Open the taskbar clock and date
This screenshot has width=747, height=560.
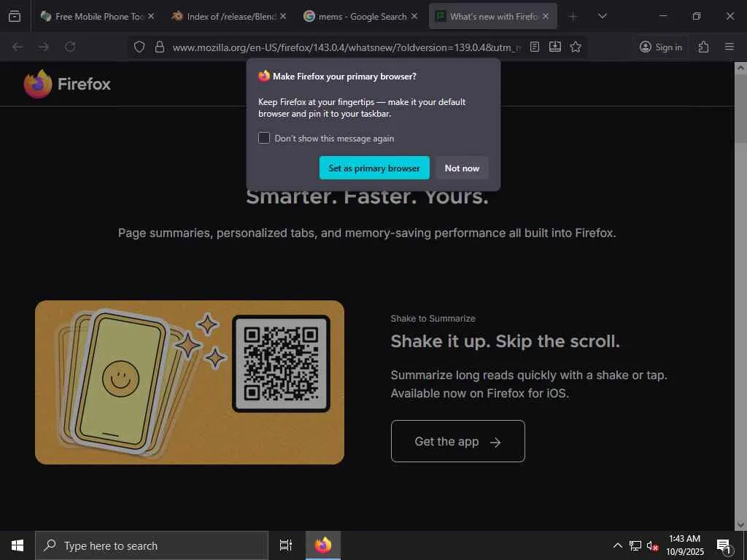click(685, 545)
